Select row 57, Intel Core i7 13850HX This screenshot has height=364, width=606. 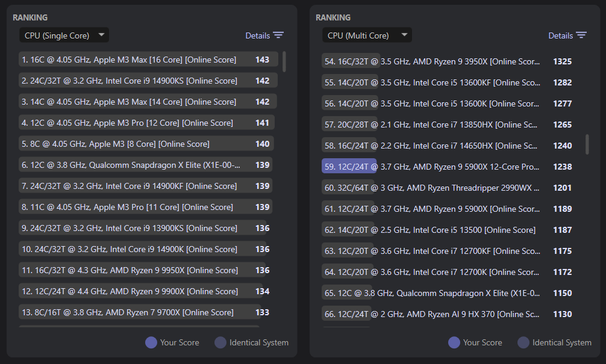[x=451, y=125]
